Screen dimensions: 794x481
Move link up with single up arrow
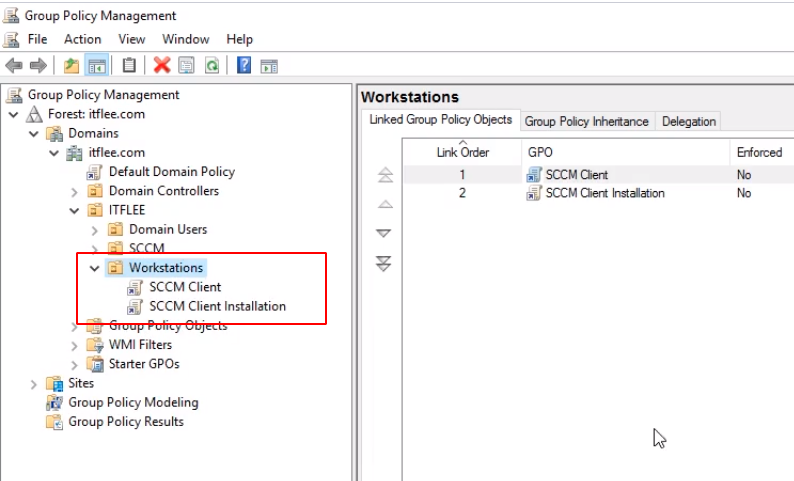[x=385, y=204]
